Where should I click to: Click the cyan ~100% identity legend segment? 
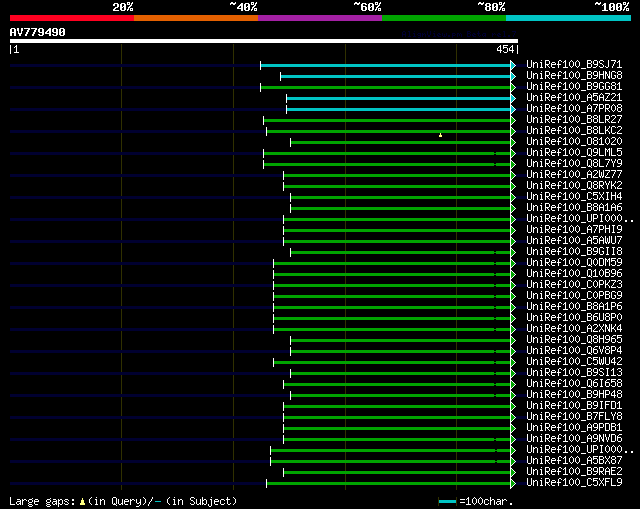[568, 18]
